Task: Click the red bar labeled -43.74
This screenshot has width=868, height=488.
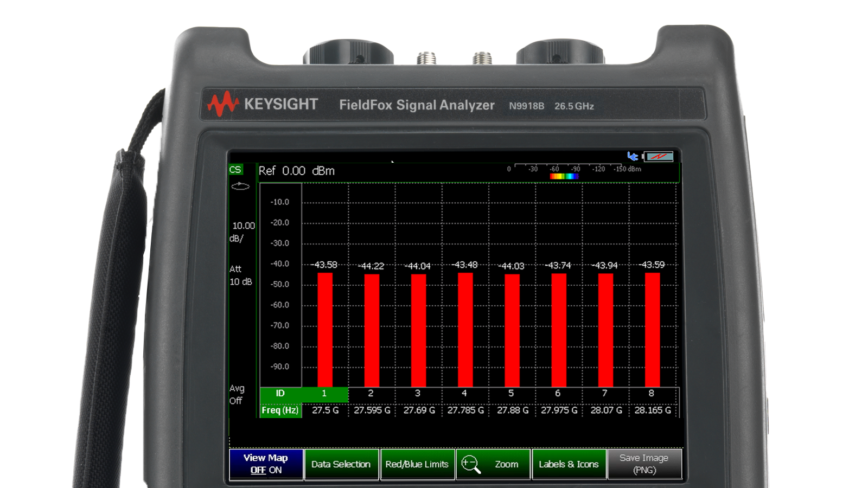Action: click(x=559, y=330)
